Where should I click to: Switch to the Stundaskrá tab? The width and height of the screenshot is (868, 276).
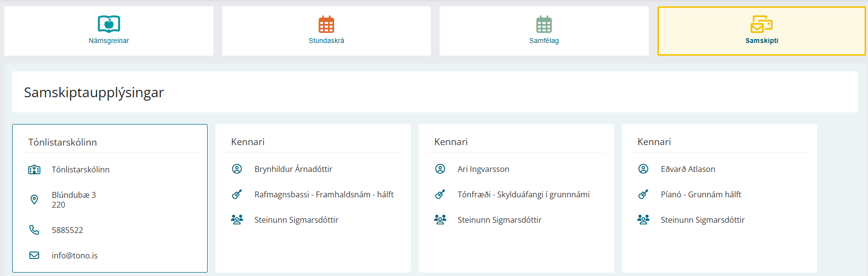tap(326, 31)
